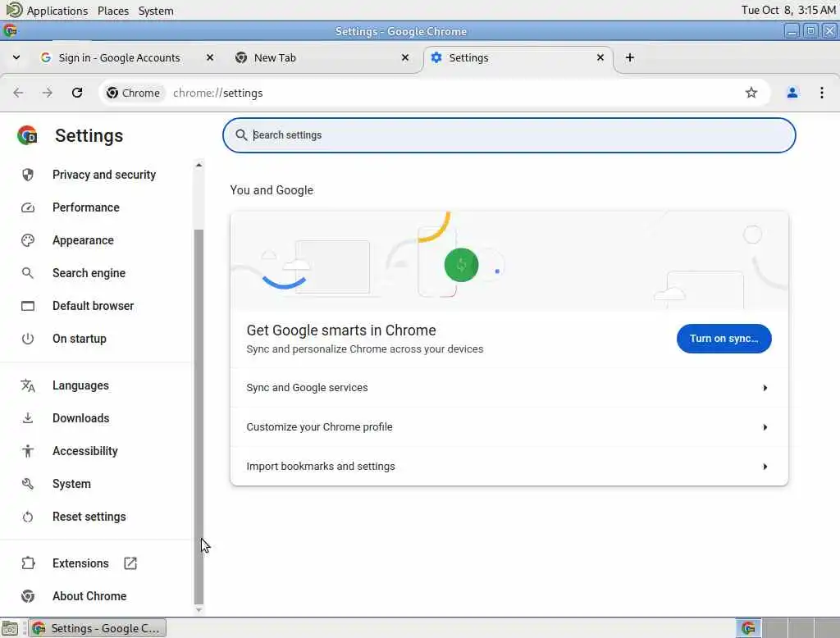
Task: Open the Applications menu
Action: [x=57, y=11]
